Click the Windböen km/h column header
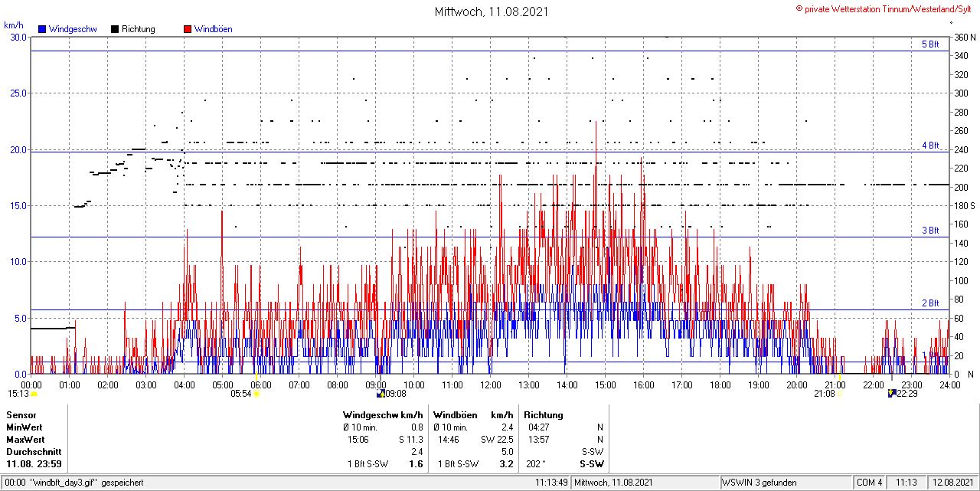 [x=473, y=414]
